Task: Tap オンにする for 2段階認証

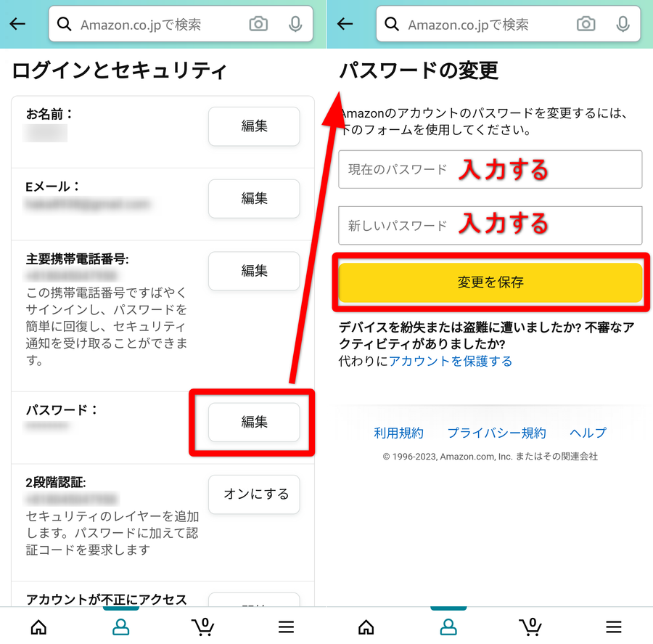Action: click(254, 494)
